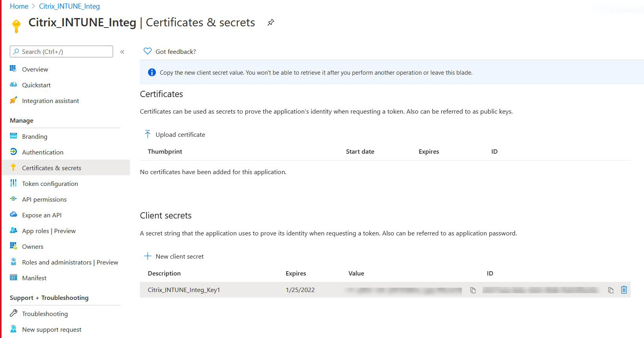Open the Owners page
This screenshot has width=644, height=338.
point(33,246)
